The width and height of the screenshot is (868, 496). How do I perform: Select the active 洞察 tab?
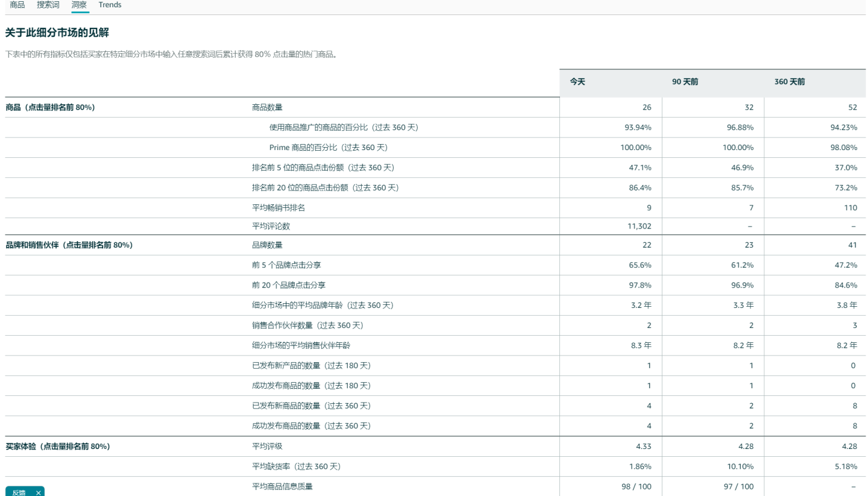pos(79,5)
